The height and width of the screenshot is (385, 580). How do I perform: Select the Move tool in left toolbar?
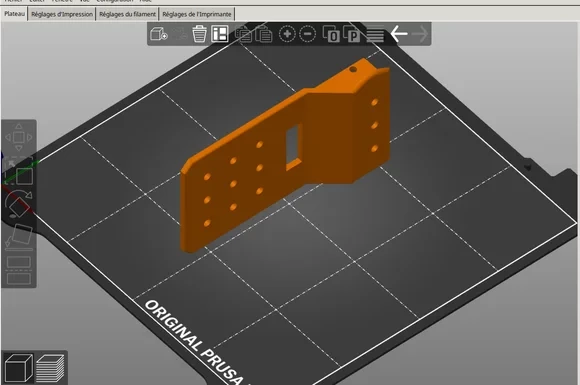18,137
